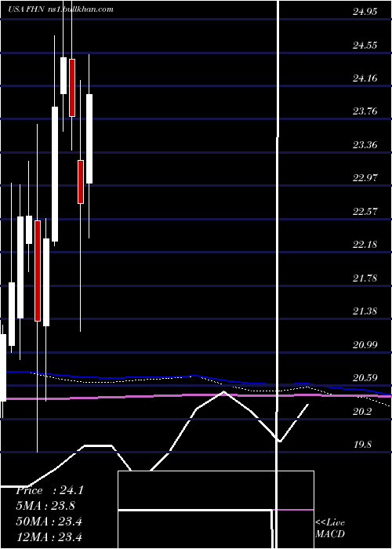The width and height of the screenshot is (392, 549).
Task: Click the 19.8 price axis label
Action: coord(362,445)
